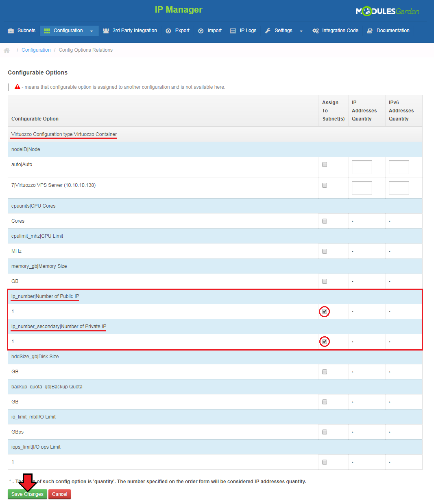Click the ModulesGarden logo
434x504 pixels.
coord(387,11)
